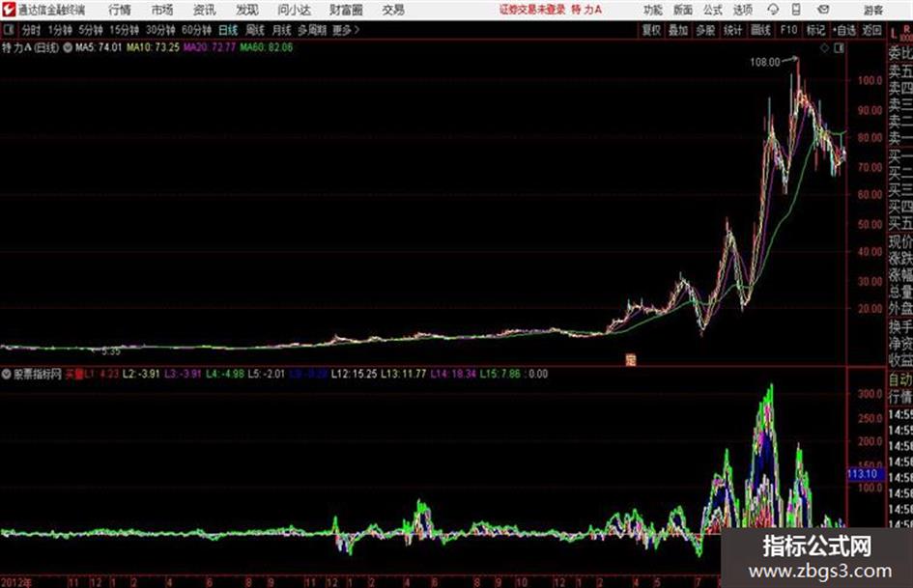
Task: Click the orange marker icon below the chart
Action: (630, 360)
